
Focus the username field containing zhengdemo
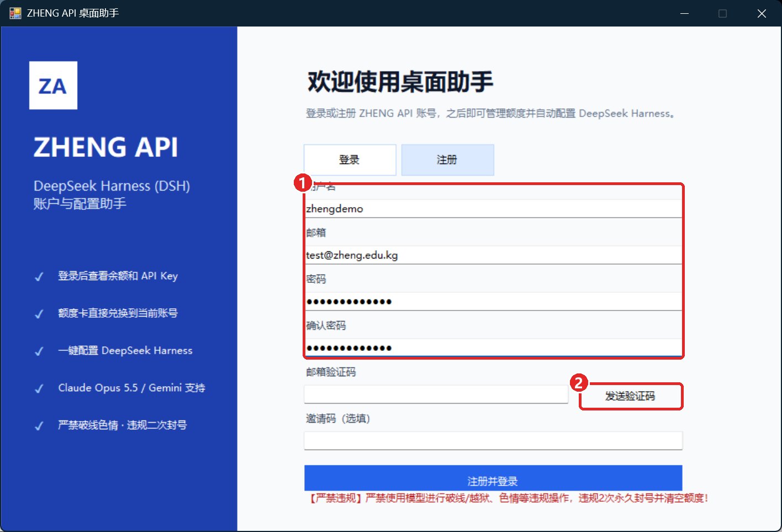493,208
